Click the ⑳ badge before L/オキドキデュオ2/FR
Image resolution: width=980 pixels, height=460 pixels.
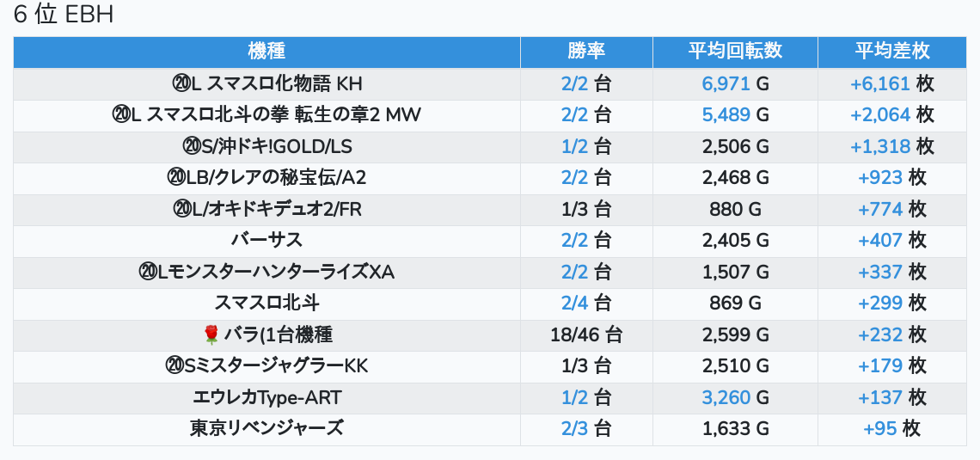(181, 209)
